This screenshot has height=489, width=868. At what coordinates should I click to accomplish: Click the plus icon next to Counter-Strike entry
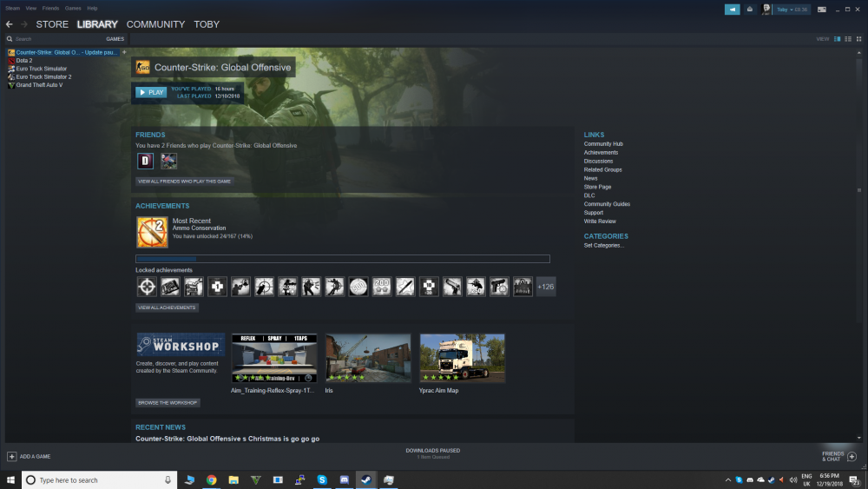click(x=124, y=52)
